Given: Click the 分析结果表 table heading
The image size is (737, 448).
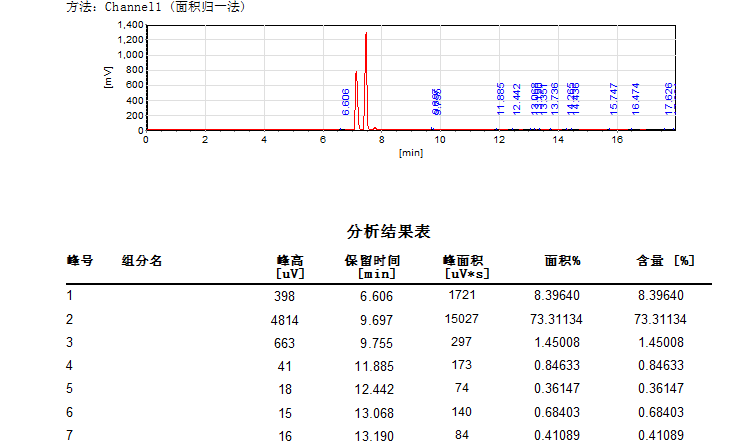Looking at the screenshot, I should (388, 231).
